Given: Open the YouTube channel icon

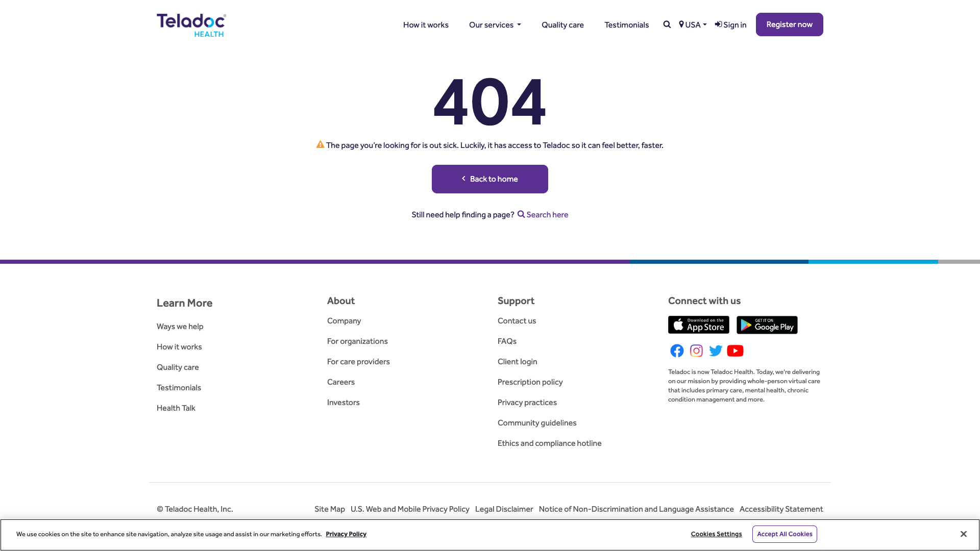Looking at the screenshot, I should click(735, 350).
